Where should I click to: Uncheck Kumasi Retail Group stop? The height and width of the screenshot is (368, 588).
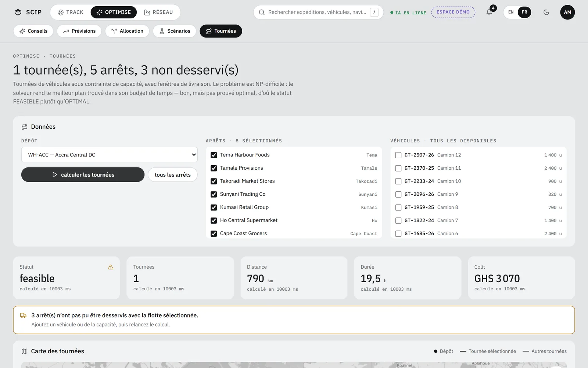[214, 207]
